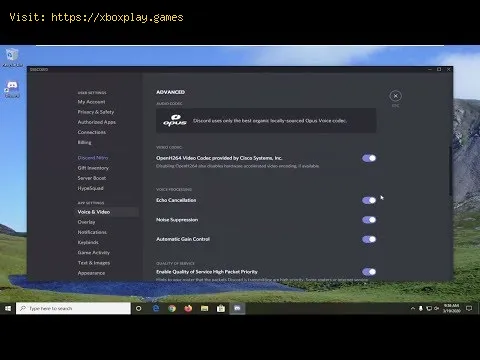Viewport: 480px width, 360px height.
Task: Open Gift Inventory
Action: click(93, 168)
